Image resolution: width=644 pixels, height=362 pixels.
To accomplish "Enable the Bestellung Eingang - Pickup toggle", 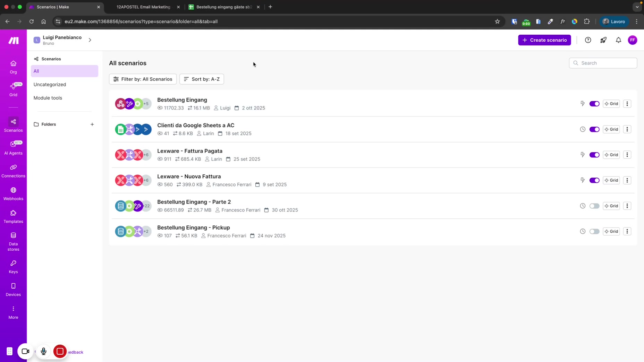I will point(594,231).
